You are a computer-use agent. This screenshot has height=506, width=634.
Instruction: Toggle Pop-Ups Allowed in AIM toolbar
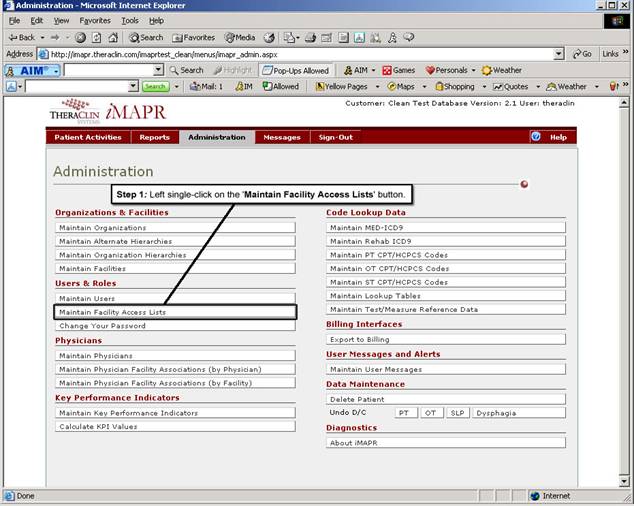click(x=295, y=70)
